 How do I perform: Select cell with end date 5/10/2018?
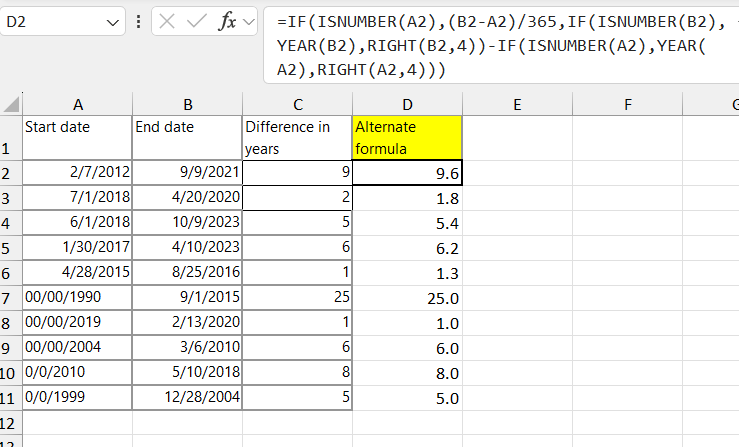tap(187, 372)
